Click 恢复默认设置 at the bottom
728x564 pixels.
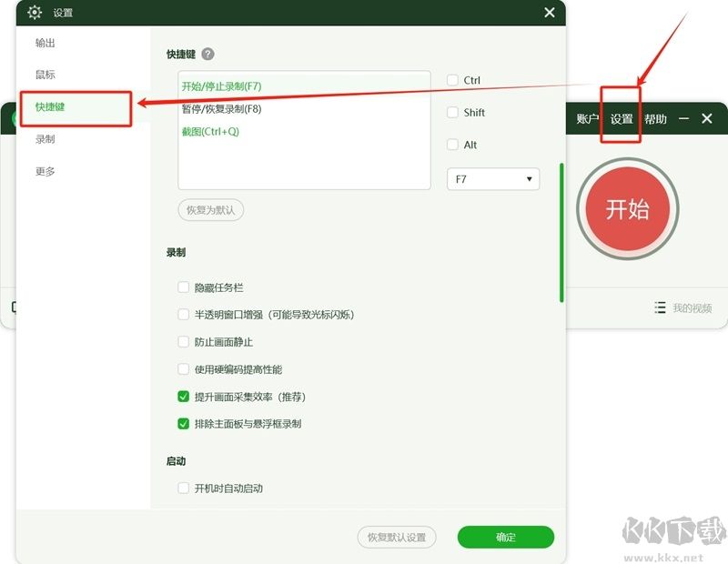click(396, 537)
